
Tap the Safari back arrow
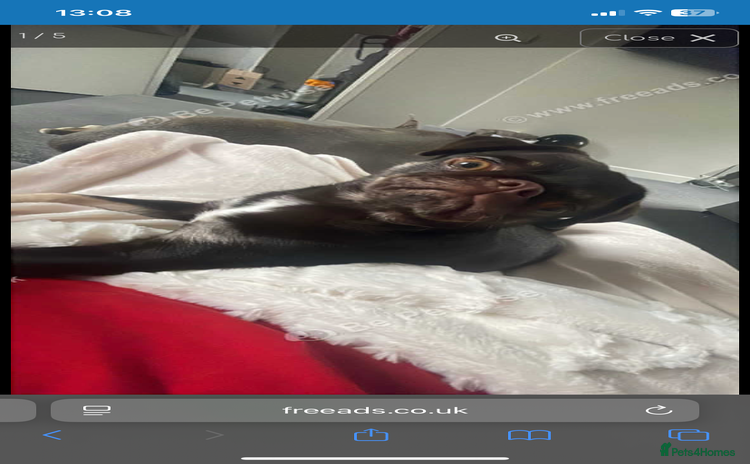click(52, 435)
